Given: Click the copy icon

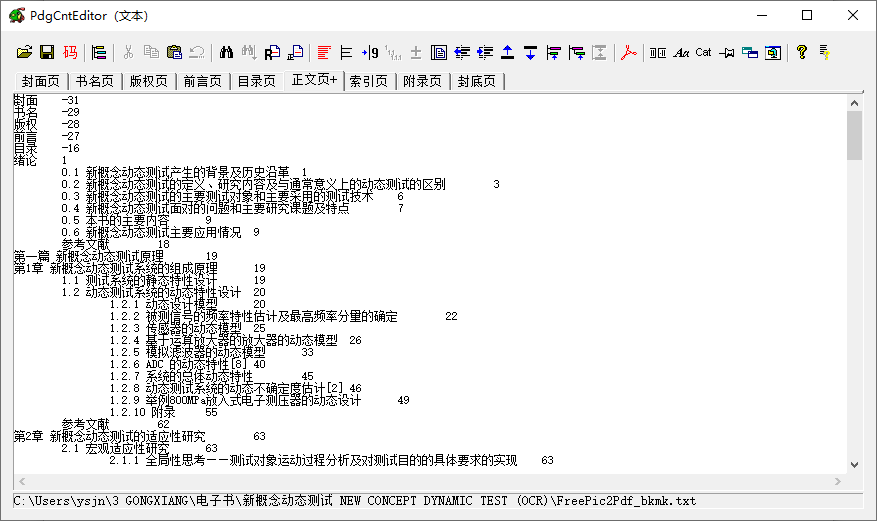Looking at the screenshot, I should [151, 53].
